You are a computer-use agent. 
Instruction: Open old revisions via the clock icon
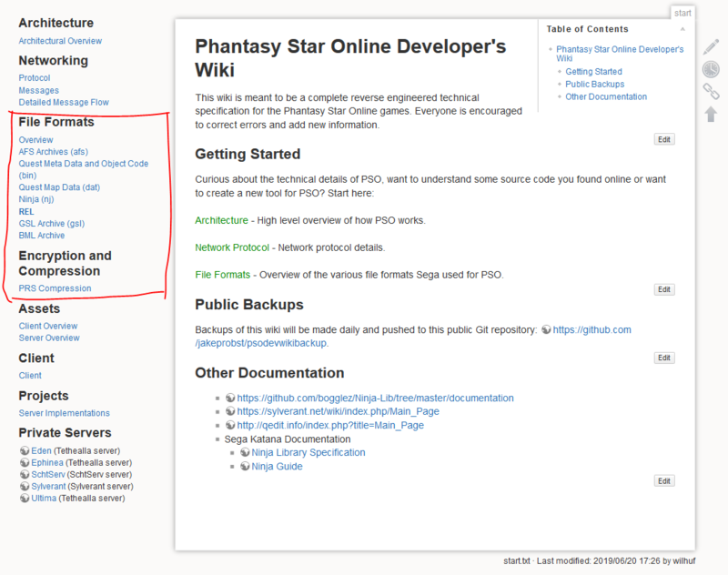pos(711,69)
